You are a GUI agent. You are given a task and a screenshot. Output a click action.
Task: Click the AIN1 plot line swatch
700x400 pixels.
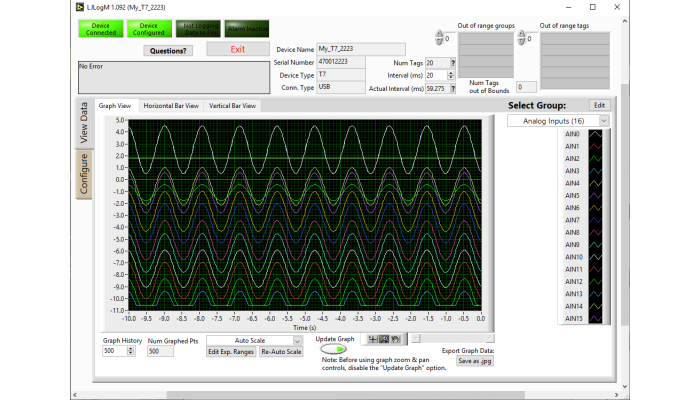pyautogui.click(x=596, y=146)
